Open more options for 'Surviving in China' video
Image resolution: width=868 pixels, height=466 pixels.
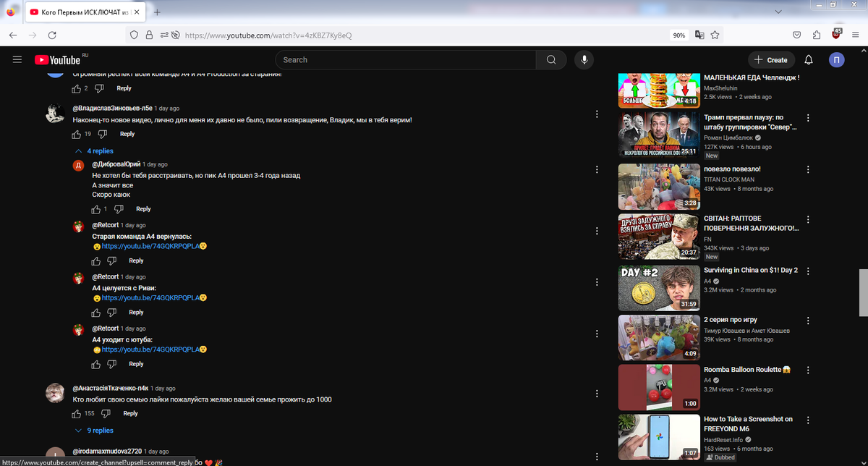(808, 271)
